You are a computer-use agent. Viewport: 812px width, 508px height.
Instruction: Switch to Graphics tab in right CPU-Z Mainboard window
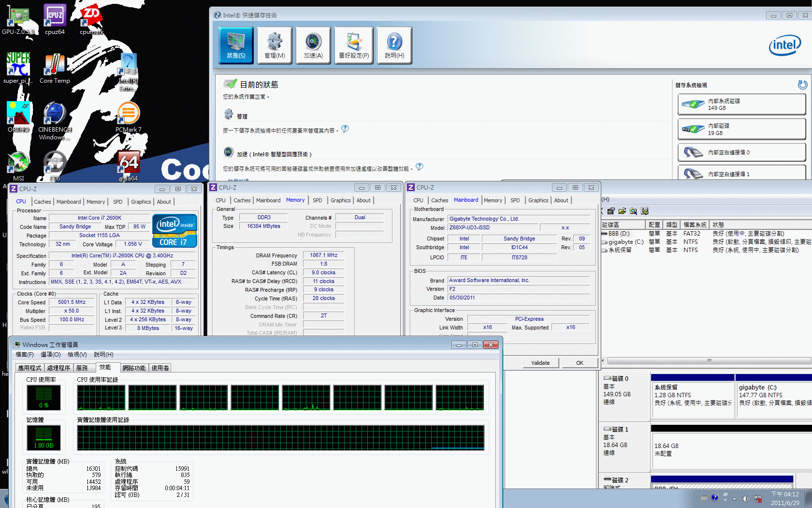[x=538, y=200]
